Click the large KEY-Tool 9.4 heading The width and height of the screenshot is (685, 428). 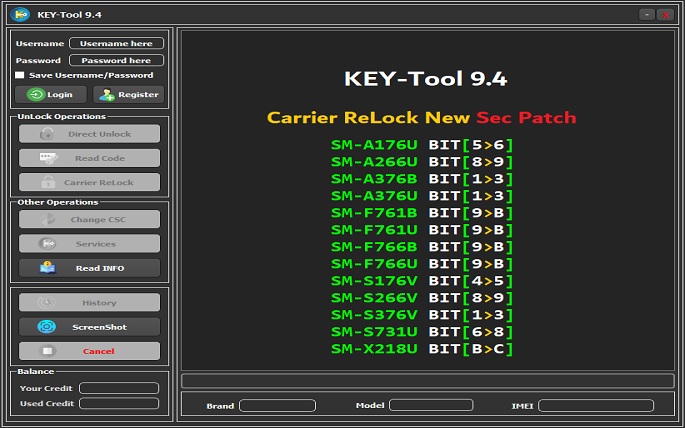426,79
